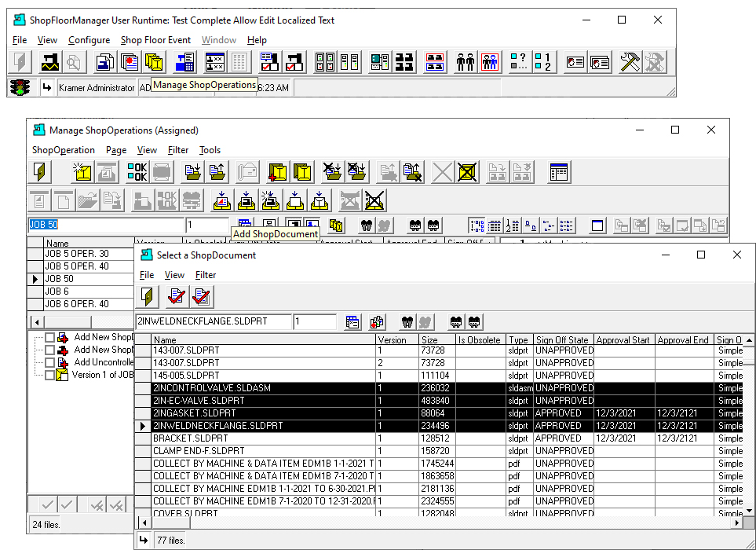Click the scroll right arrow in ShopDocument list
The image size is (756, 550).
coord(737,522)
